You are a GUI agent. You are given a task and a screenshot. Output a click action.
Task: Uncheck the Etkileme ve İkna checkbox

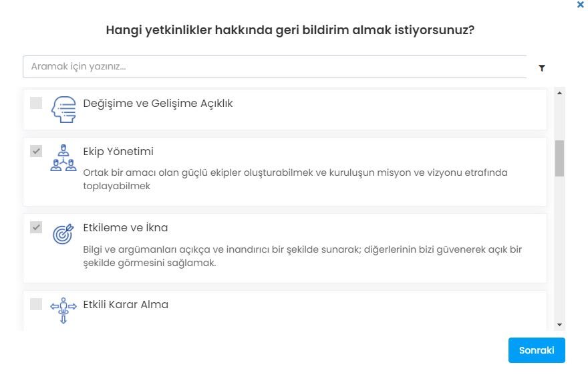[36, 228]
